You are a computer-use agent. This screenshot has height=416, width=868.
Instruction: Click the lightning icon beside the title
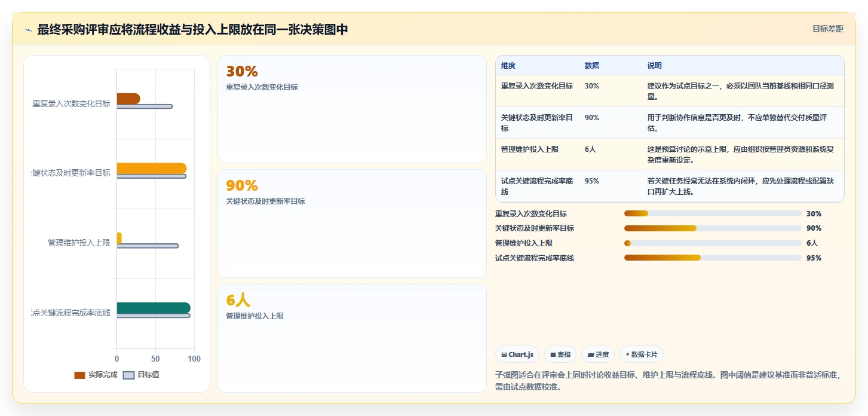[x=28, y=30]
